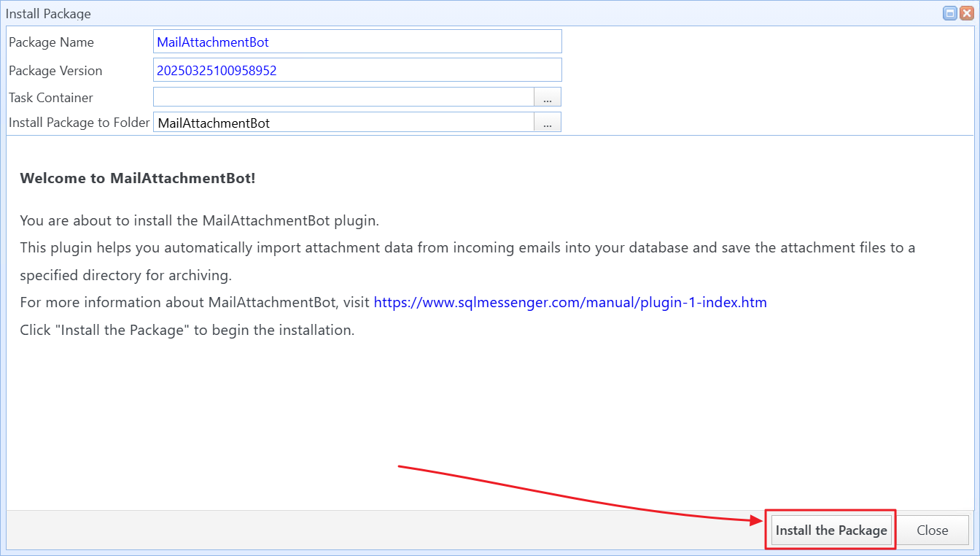Maximize the Install Package dialog window
Viewport: 980px width, 556px height.
950,13
